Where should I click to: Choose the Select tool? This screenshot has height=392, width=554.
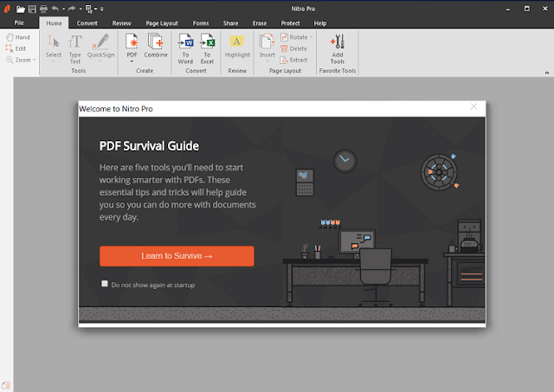54,48
